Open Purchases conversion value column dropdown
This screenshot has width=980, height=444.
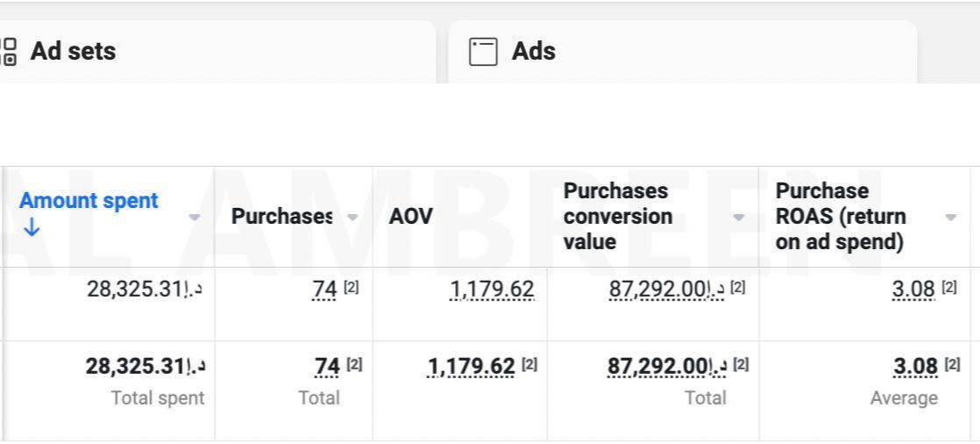[x=738, y=217]
